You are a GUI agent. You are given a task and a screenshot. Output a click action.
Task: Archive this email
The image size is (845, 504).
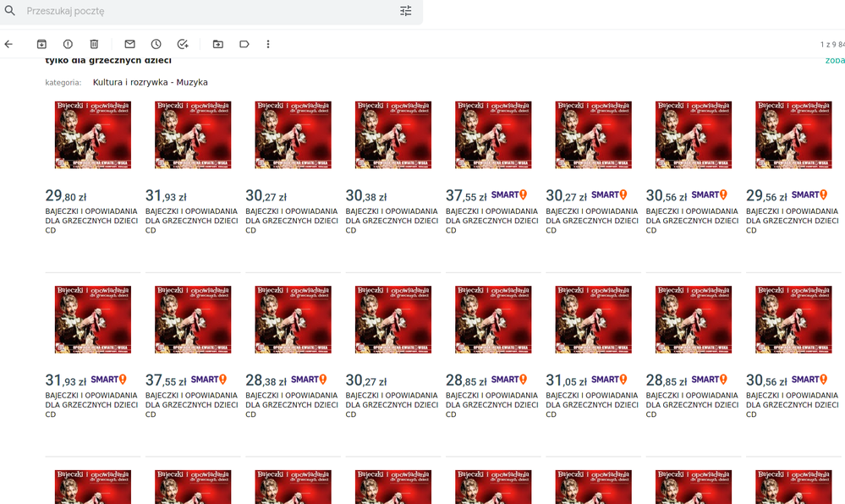[41, 44]
